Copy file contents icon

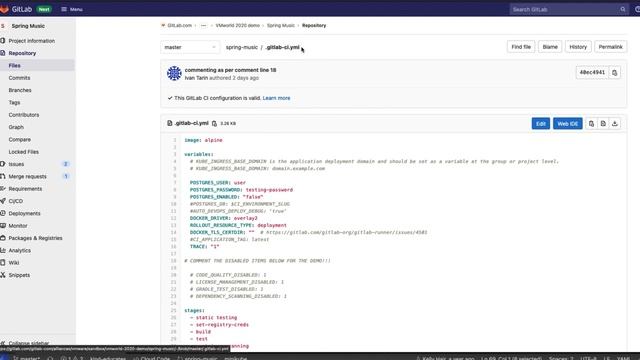pyautogui.click(x=591, y=124)
